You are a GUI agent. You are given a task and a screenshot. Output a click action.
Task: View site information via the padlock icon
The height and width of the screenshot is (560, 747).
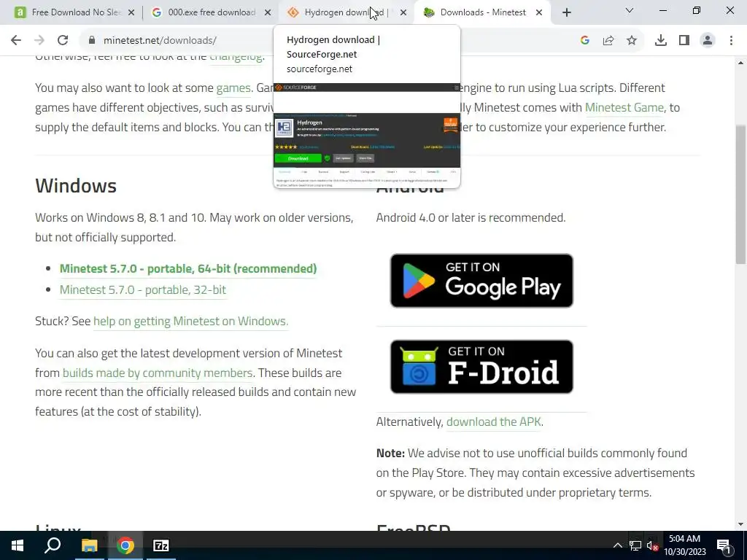click(92, 41)
